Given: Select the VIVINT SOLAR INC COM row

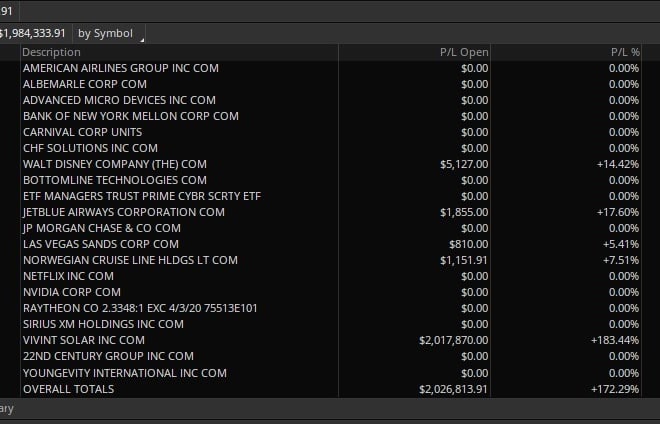Looking at the screenshot, I should click(x=84, y=340).
